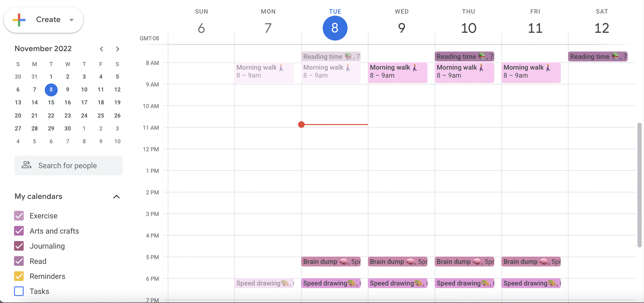Click the multicolored plus icon on Create
The height and width of the screenshot is (303, 644).
pos(18,20)
